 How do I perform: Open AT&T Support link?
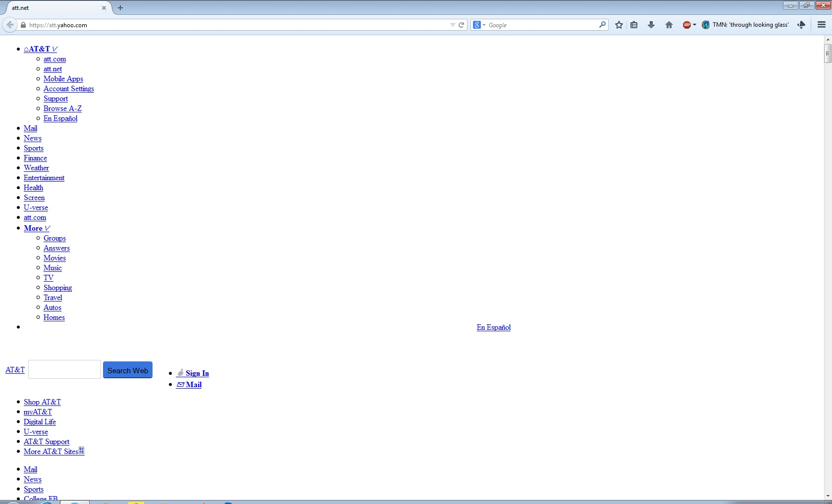(47, 442)
